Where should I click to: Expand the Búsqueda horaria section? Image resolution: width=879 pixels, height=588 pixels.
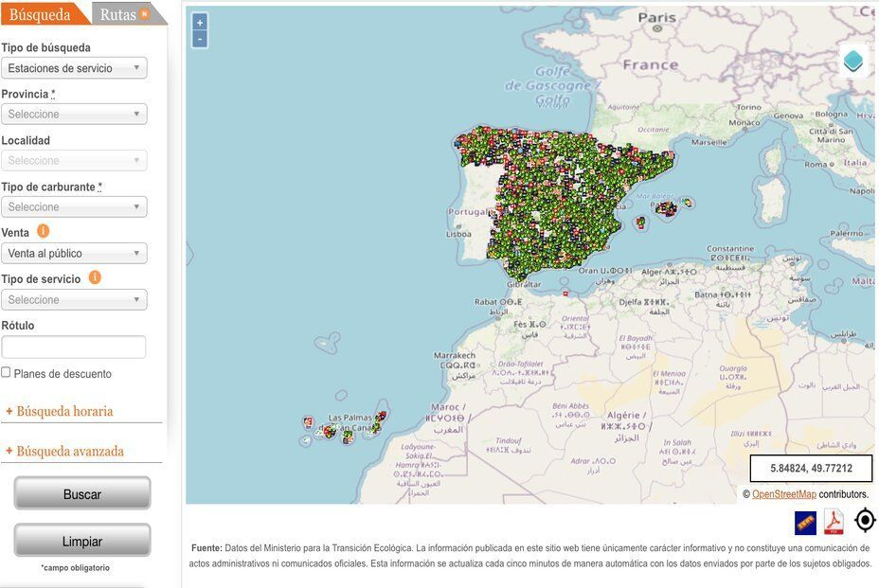[63, 412]
